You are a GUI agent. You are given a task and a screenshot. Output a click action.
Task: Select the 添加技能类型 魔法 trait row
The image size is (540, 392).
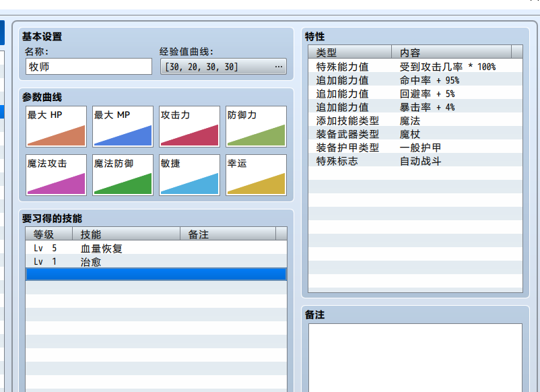coord(415,120)
